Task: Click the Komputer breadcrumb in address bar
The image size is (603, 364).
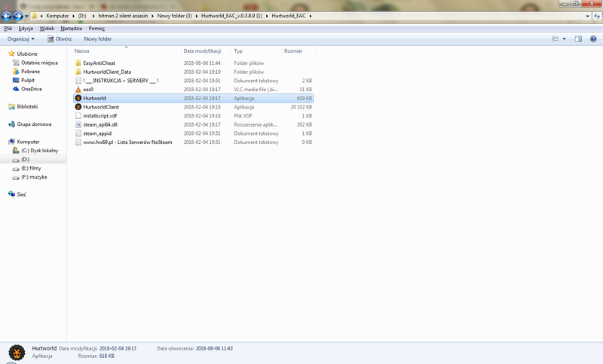Action: [57, 16]
